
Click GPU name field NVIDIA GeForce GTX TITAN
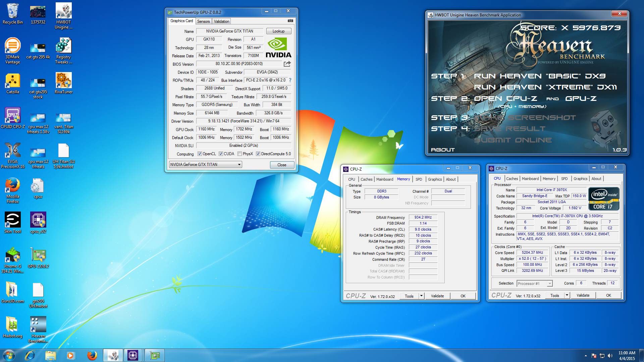[x=229, y=31]
